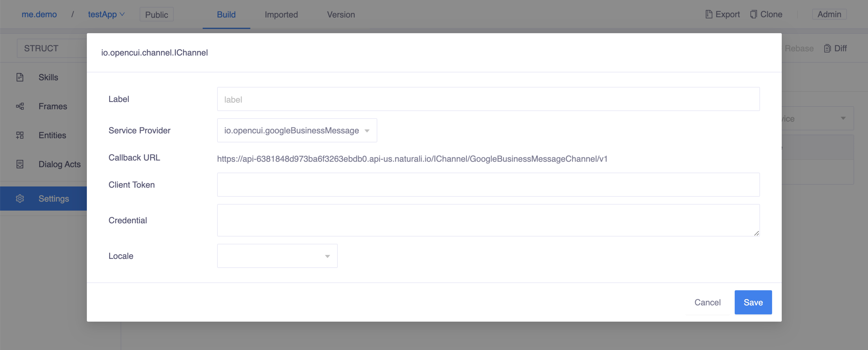Click into the Client Token field

coord(488,185)
